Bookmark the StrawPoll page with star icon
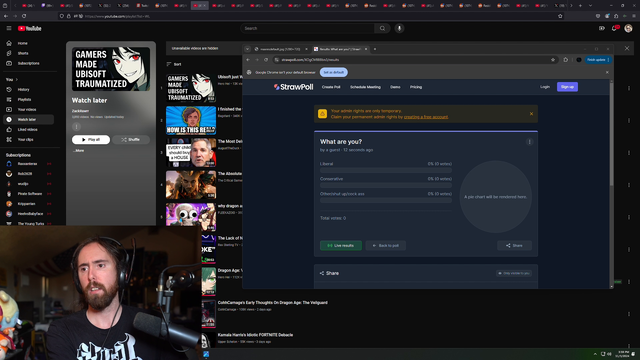This screenshot has height=360, width=640. pos(553,60)
